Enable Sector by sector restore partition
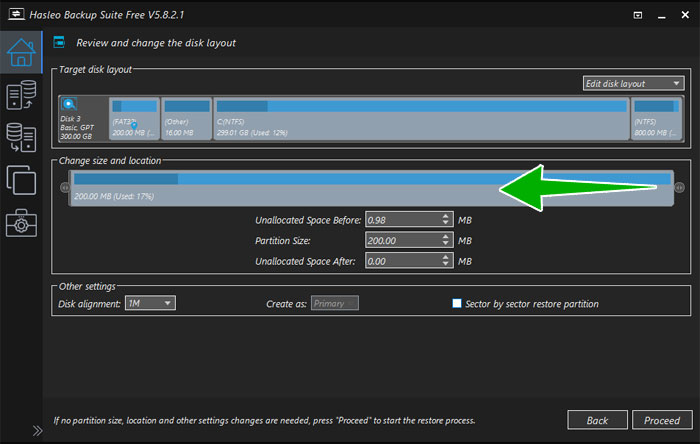Image resolution: width=700 pixels, height=444 pixels. coord(456,303)
